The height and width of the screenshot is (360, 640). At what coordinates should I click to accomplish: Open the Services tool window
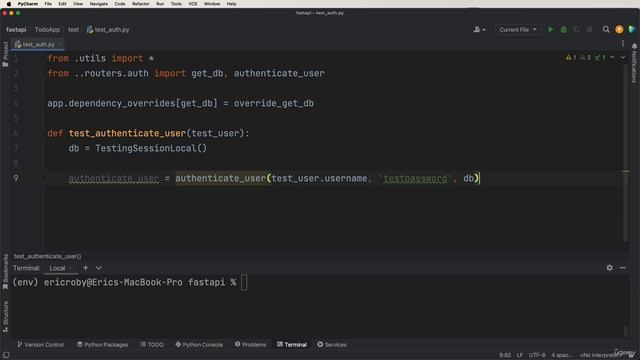click(332, 344)
